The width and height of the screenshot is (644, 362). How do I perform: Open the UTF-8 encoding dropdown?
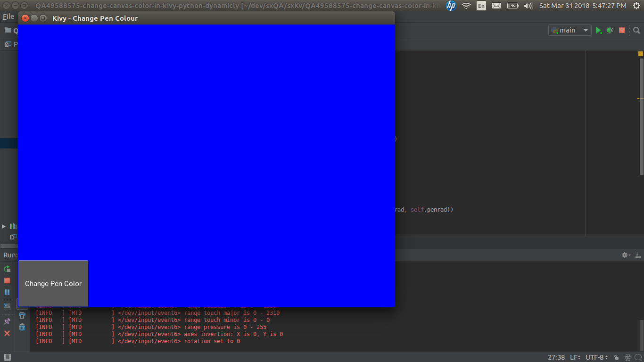(595, 357)
